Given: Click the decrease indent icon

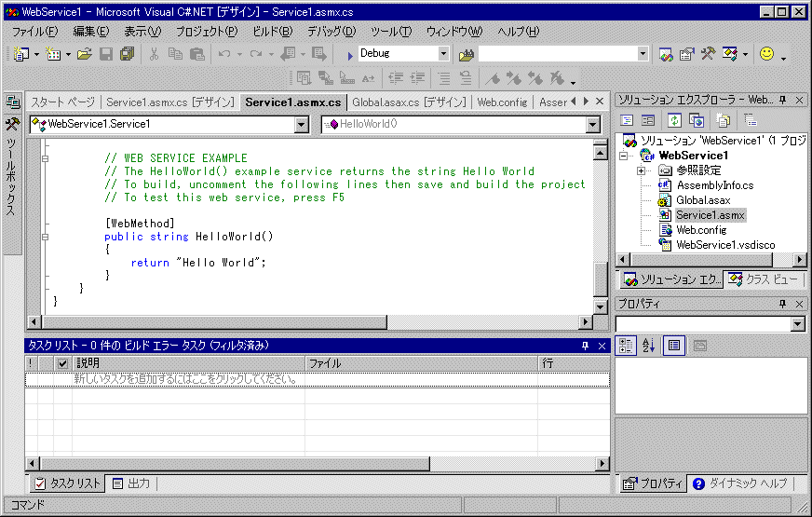Looking at the screenshot, I should tap(396, 78).
